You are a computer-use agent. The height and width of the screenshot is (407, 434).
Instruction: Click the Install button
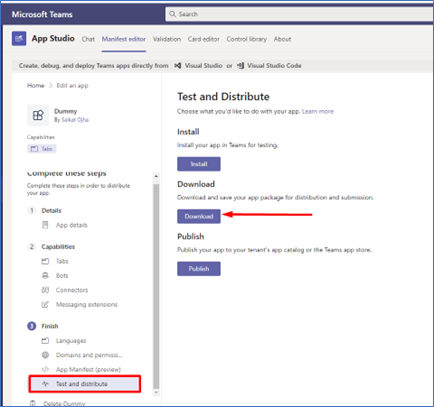(x=199, y=164)
